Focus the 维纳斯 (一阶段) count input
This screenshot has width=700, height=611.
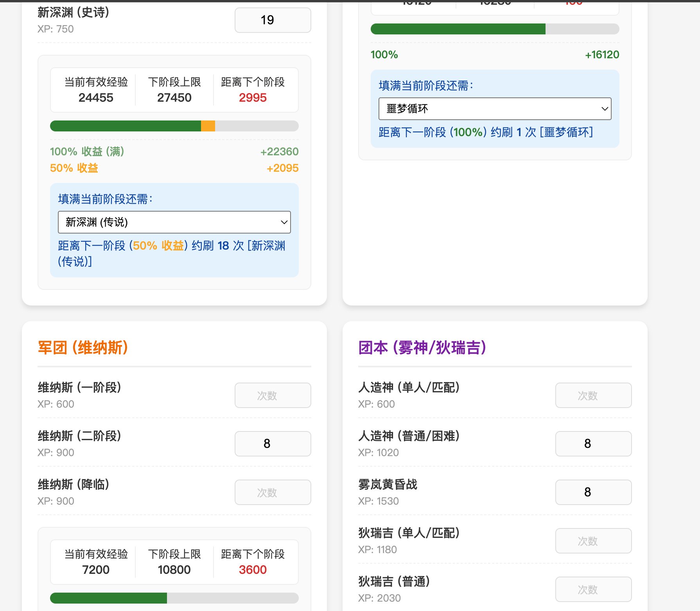click(273, 395)
